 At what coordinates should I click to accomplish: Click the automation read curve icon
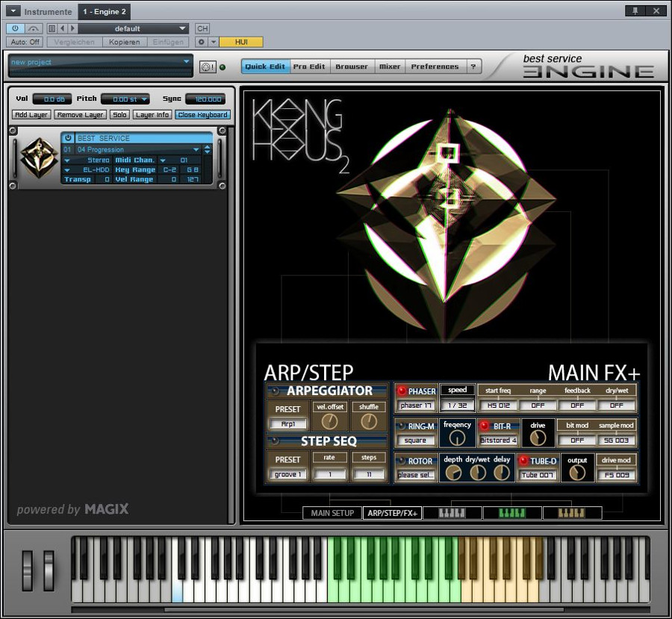[x=34, y=28]
